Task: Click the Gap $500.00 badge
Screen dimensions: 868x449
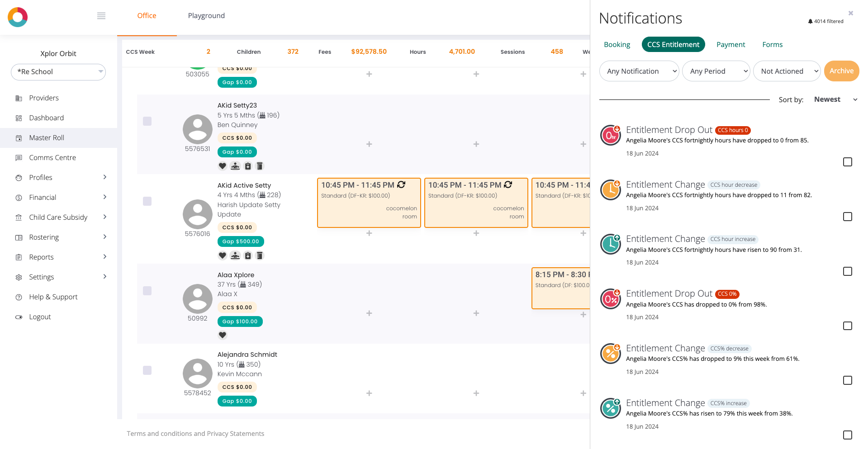Action: click(240, 241)
